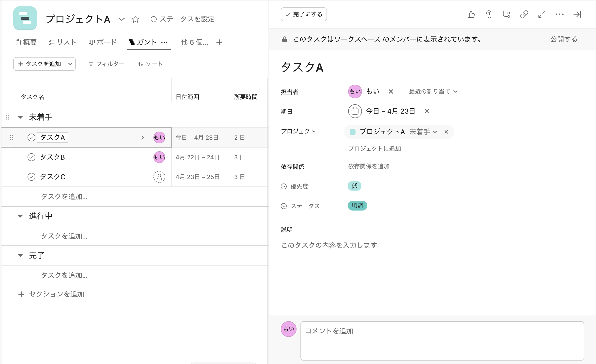Add task under 完了 section
The height and width of the screenshot is (364, 596).
64,275
